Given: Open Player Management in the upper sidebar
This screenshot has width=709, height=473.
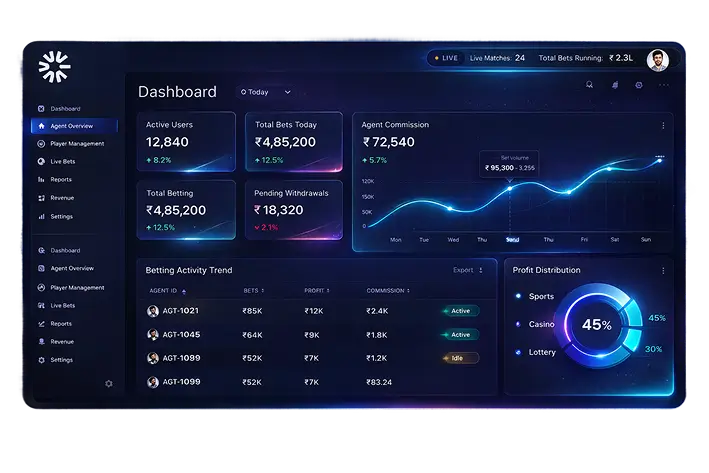Looking at the screenshot, I should coord(77,144).
